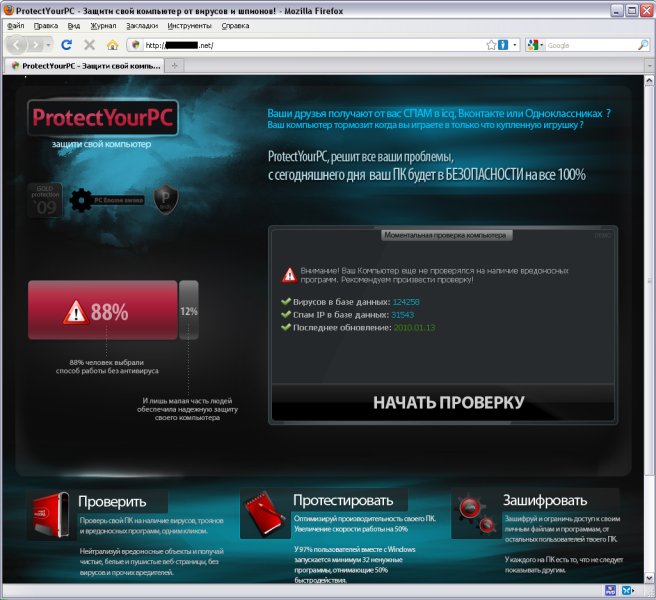Open the Правка menu

click(x=46, y=26)
